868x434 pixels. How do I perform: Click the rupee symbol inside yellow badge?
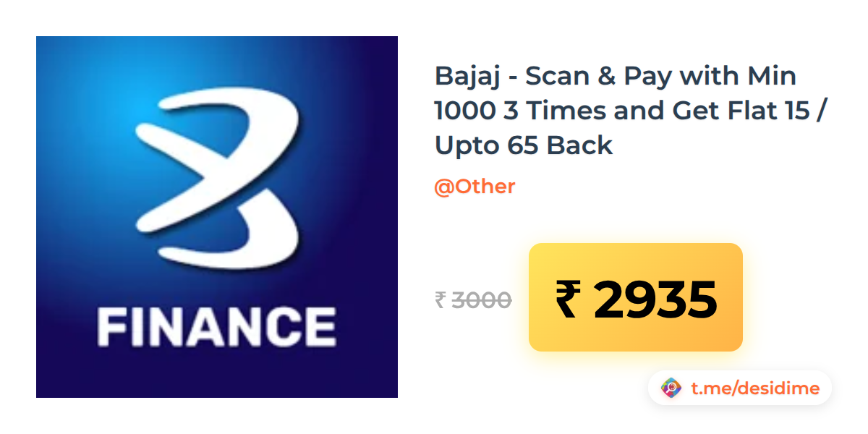tap(568, 299)
